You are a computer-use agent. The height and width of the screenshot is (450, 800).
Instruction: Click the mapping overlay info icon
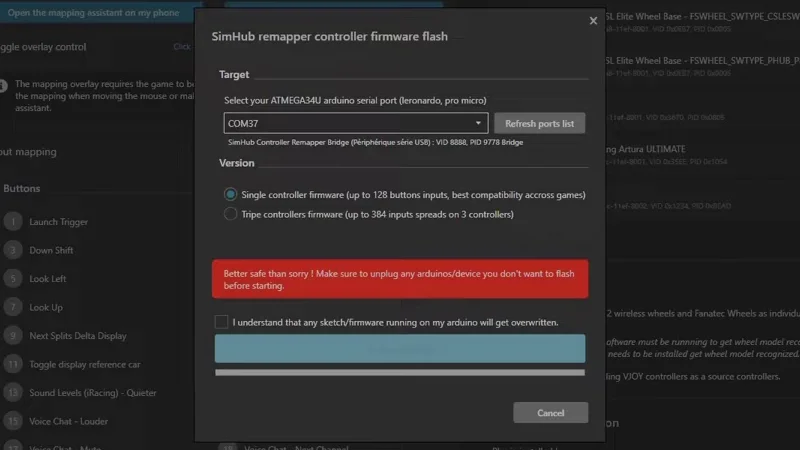3,85
